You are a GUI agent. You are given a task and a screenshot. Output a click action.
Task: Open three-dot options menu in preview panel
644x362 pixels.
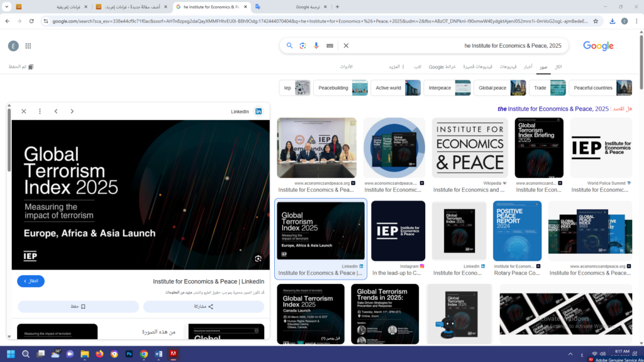pos(40,111)
